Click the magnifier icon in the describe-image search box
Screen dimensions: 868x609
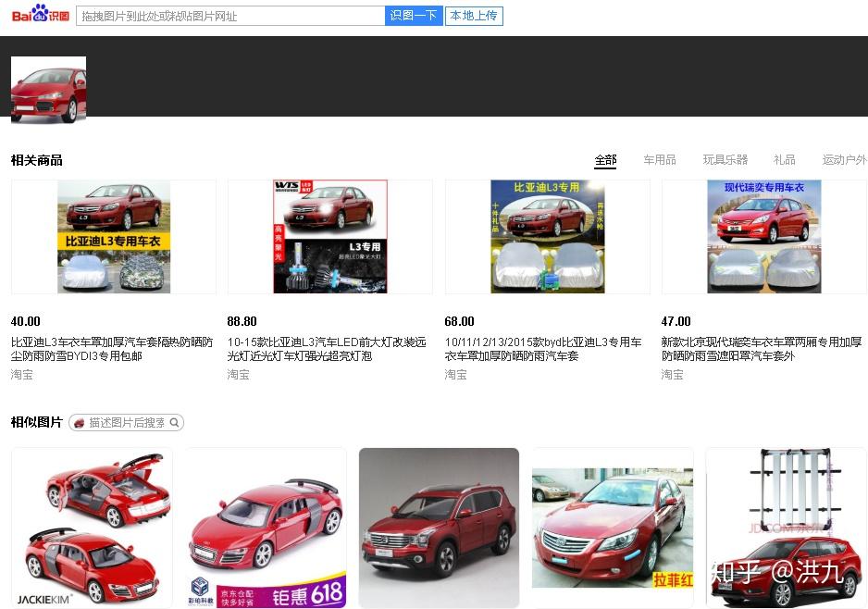point(174,423)
